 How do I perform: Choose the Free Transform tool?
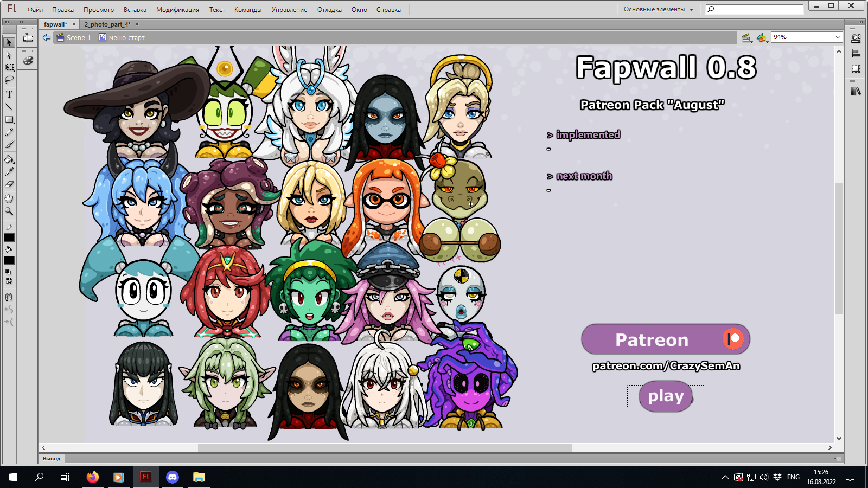pyautogui.click(x=9, y=67)
